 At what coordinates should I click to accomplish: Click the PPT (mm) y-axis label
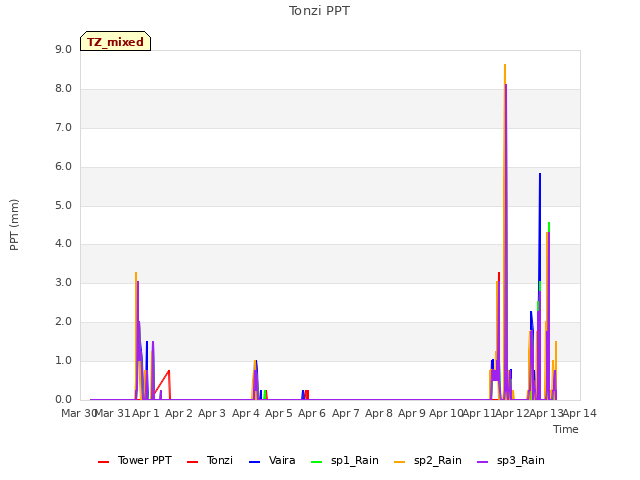[x=14, y=225]
